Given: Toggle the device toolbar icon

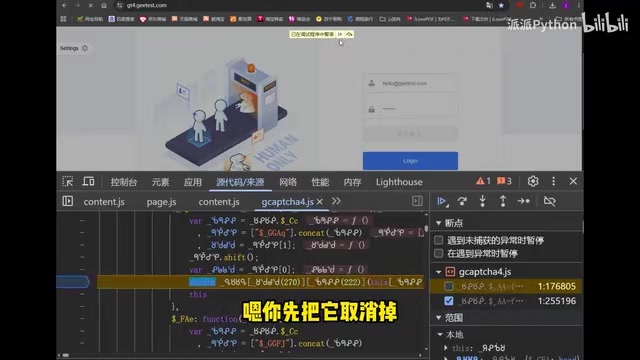Looking at the screenshot, I should [x=88, y=182].
